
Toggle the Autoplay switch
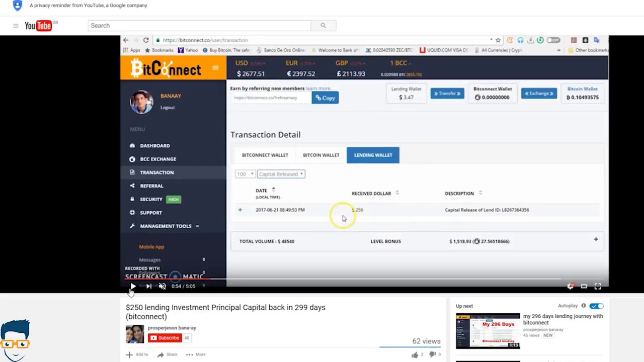596,306
